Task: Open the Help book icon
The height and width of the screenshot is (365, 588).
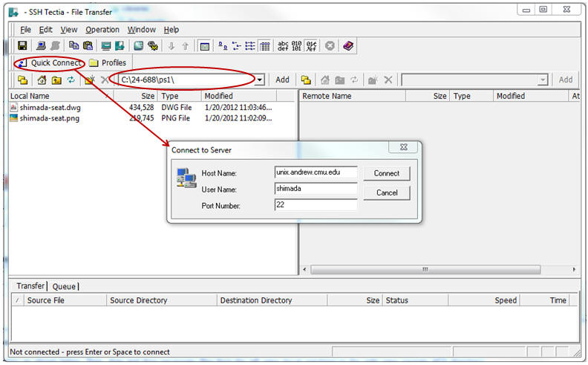Action: point(348,46)
